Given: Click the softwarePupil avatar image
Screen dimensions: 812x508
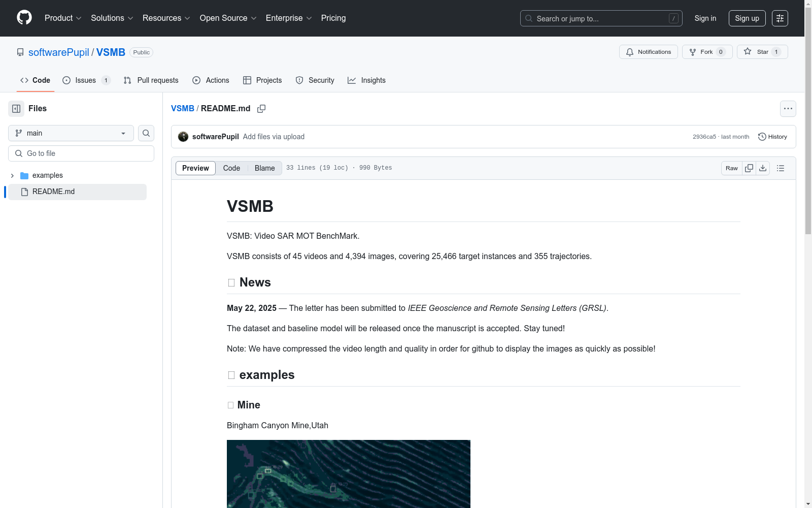Looking at the screenshot, I should 183,137.
